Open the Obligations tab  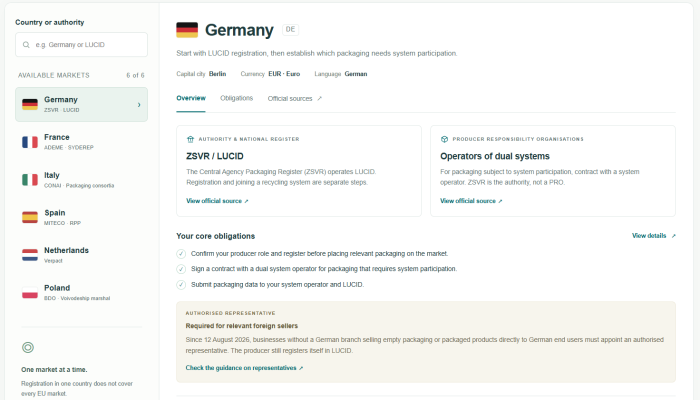tap(237, 98)
